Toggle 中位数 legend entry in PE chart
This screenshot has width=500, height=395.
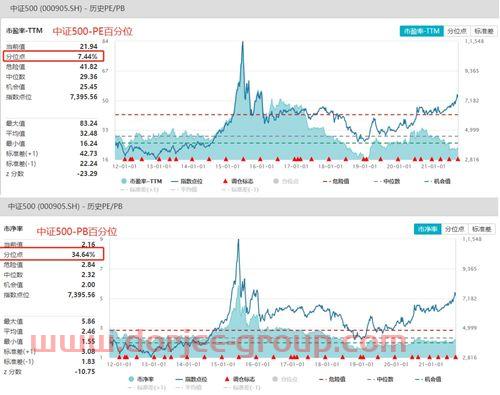pos(387,181)
